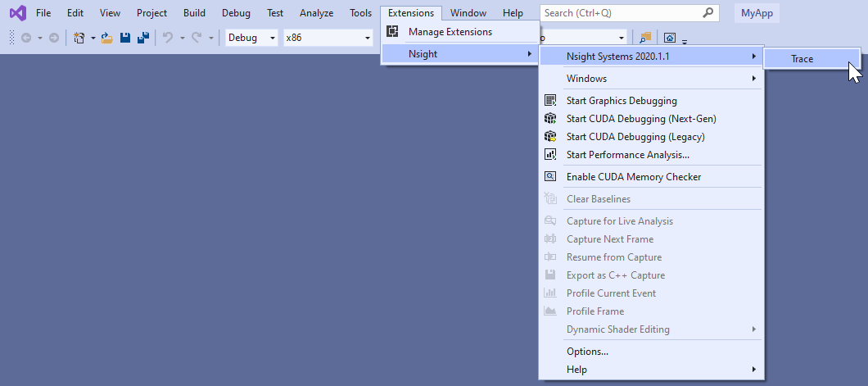Choose Start CUDA Debugging (Next-Gen)
868x386 pixels.
pos(652,119)
